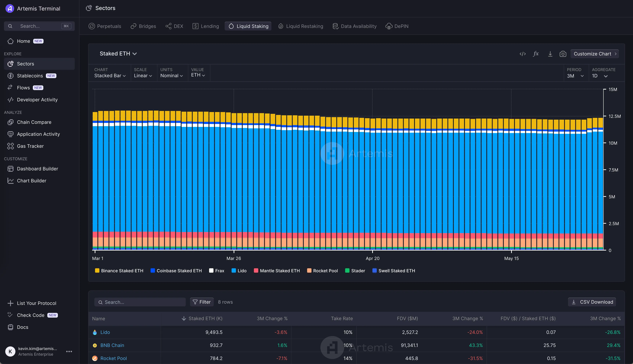Click the CSV Download button
The image size is (633, 364).
pos(592,302)
